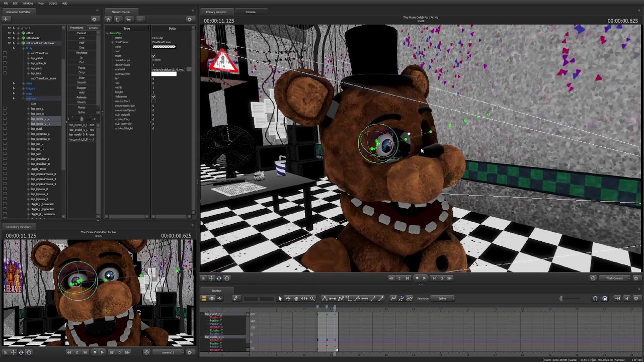Screen dimensions: 644x362
Task: Open the Scripts menu
Action: [52, 3]
